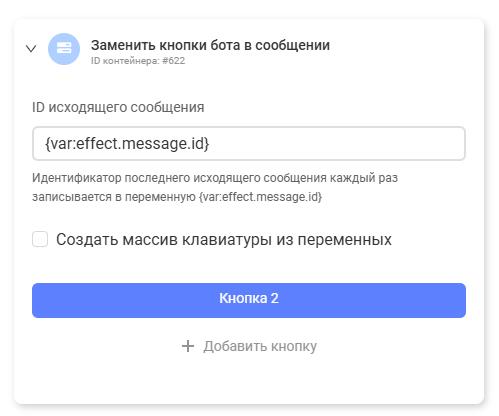499x416 pixels.
Task: Click the helper text starting with Идентификатор последнего
Action: (215, 187)
